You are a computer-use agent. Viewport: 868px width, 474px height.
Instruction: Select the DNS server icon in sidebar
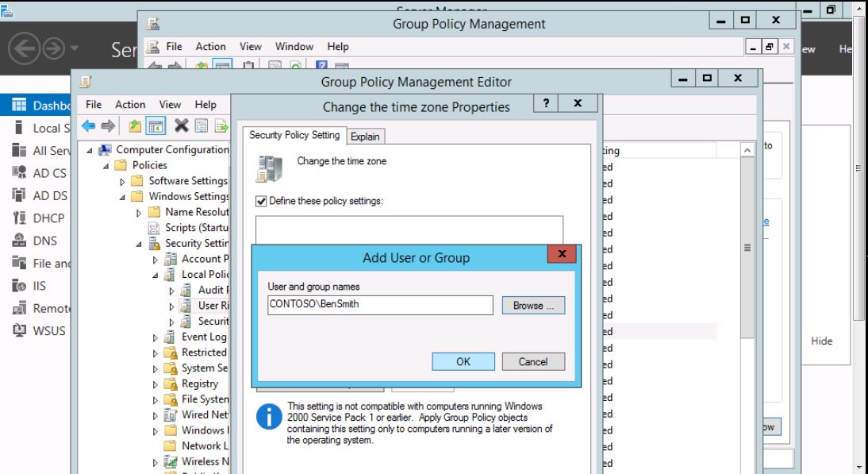[19, 242]
